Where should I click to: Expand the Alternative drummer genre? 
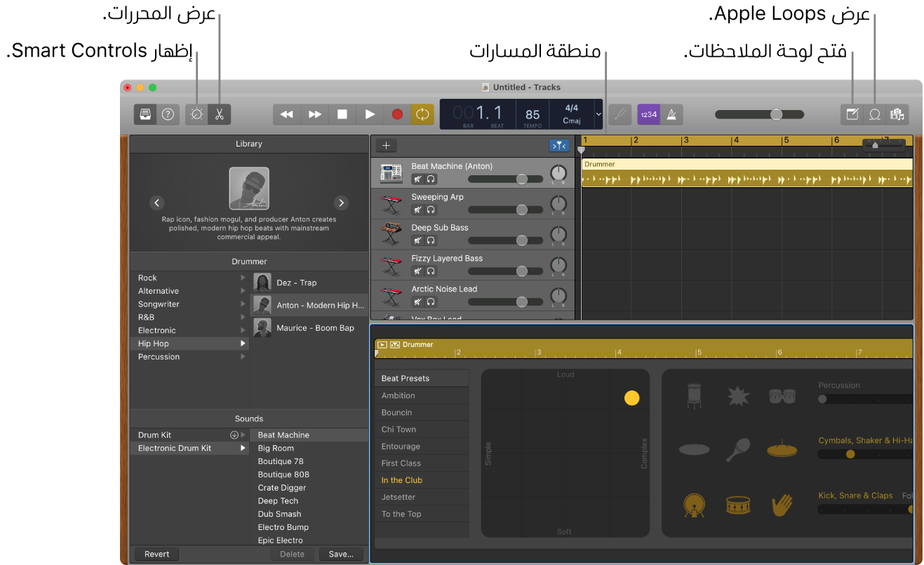243,291
